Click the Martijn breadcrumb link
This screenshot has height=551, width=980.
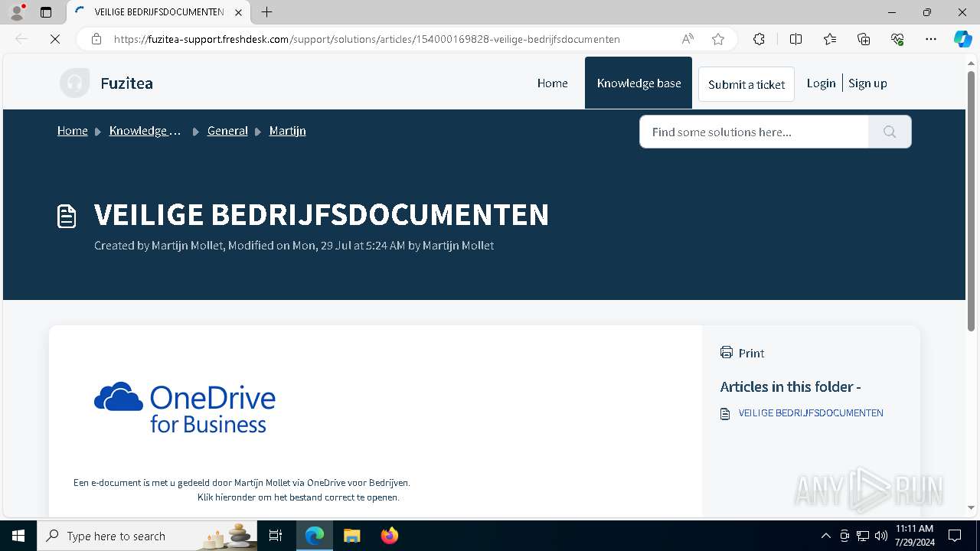[x=287, y=131]
